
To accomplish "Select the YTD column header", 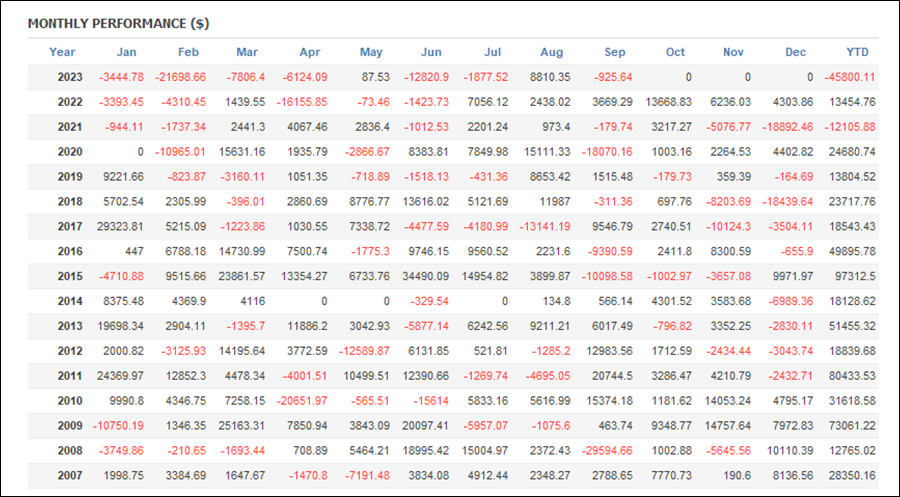I will [x=858, y=52].
